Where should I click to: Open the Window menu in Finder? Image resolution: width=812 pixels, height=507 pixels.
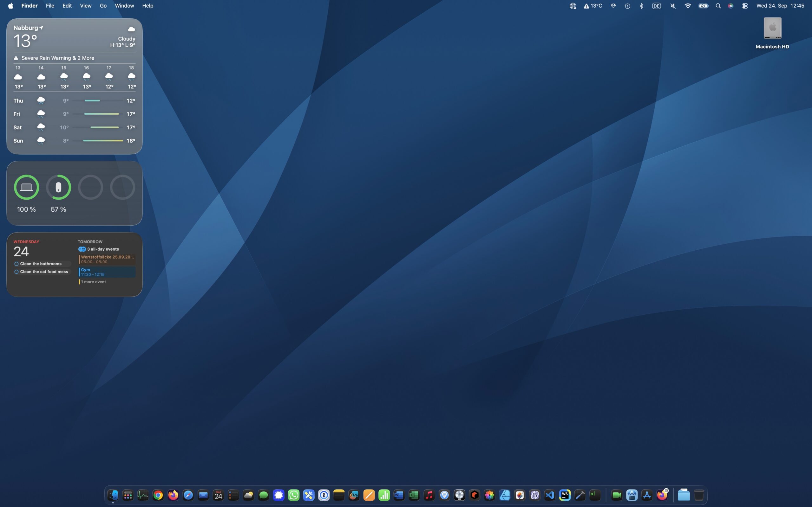tap(124, 6)
